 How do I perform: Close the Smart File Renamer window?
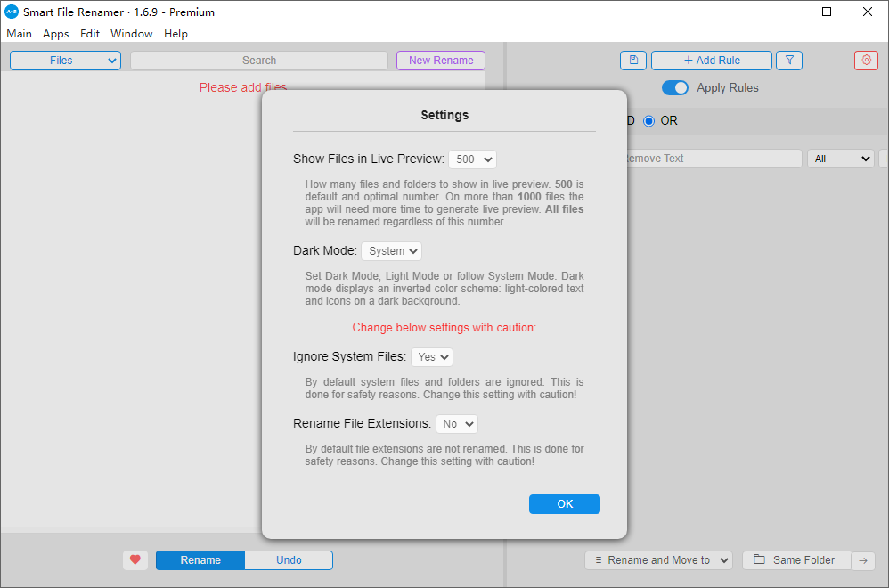pyautogui.click(x=868, y=12)
